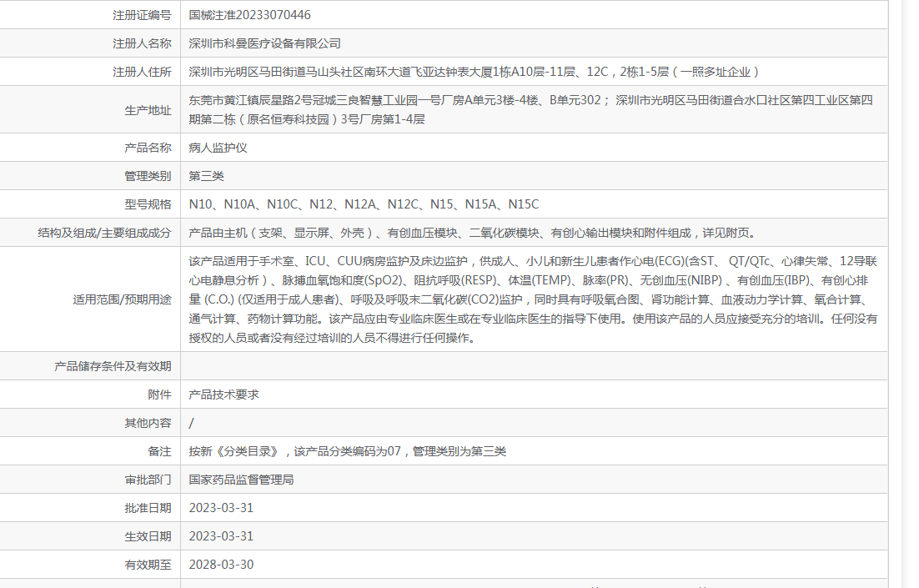Click the registrant address starting 深圳市光明区马田街道马山头
Screen dimensions: 919x588
pyautogui.click(x=474, y=72)
